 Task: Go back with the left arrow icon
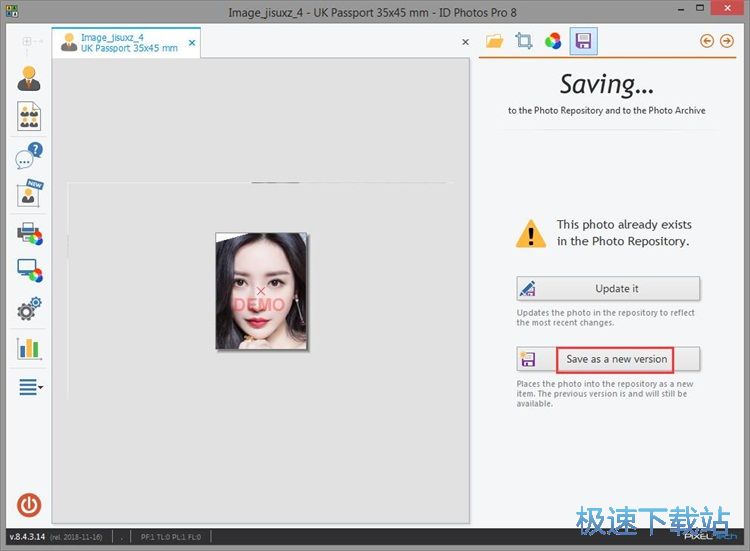[707, 41]
